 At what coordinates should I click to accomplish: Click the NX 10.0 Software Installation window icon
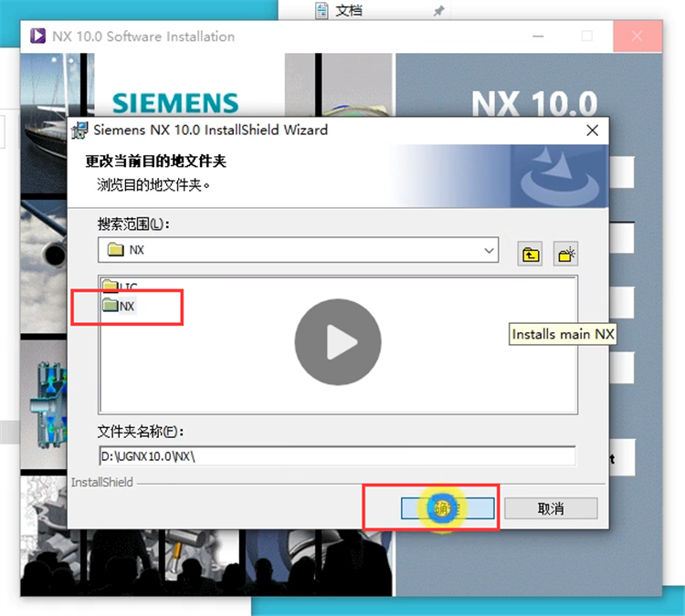38,36
